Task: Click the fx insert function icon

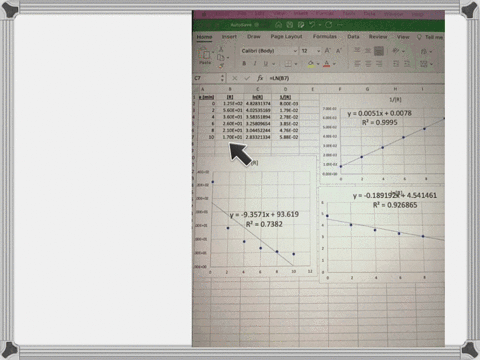Action: (x=260, y=78)
